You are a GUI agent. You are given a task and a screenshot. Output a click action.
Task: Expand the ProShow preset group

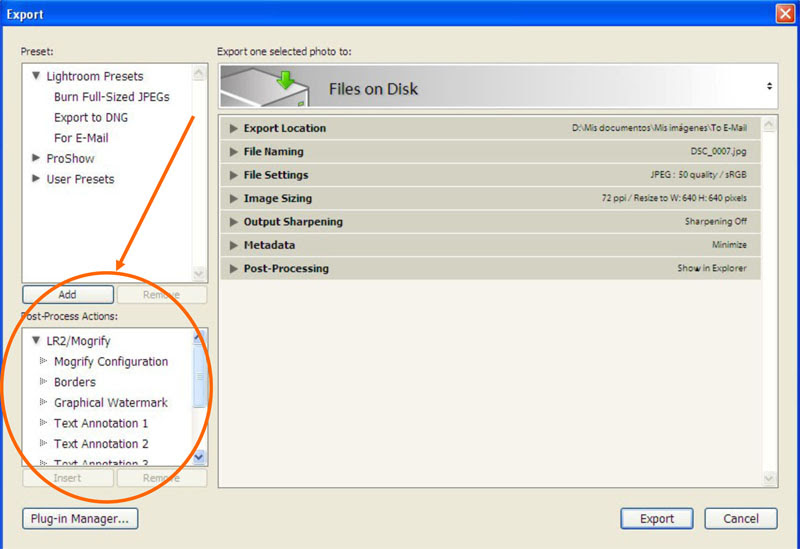(x=36, y=158)
